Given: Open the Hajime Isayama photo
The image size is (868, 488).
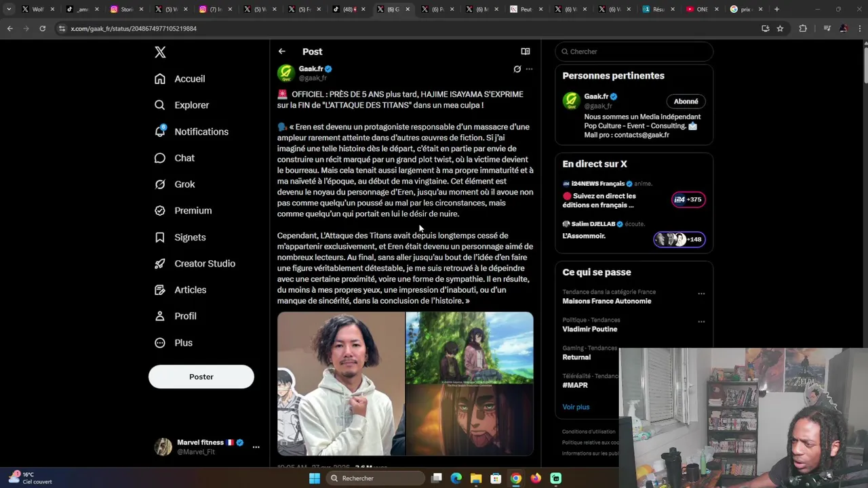Looking at the screenshot, I should coord(341,384).
